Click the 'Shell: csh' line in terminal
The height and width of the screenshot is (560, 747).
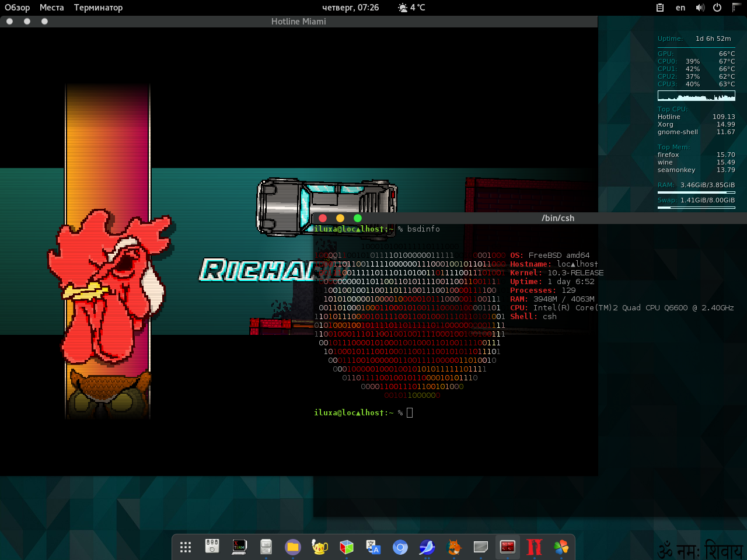(533, 316)
